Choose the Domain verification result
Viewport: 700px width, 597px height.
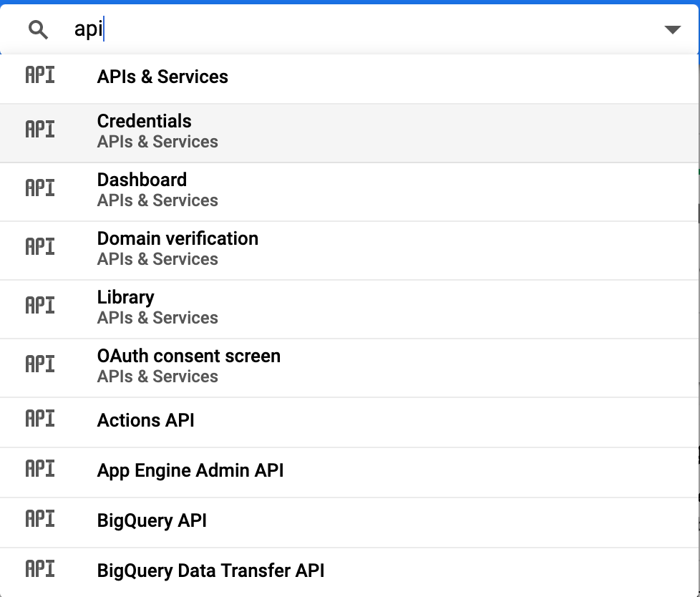(349, 251)
